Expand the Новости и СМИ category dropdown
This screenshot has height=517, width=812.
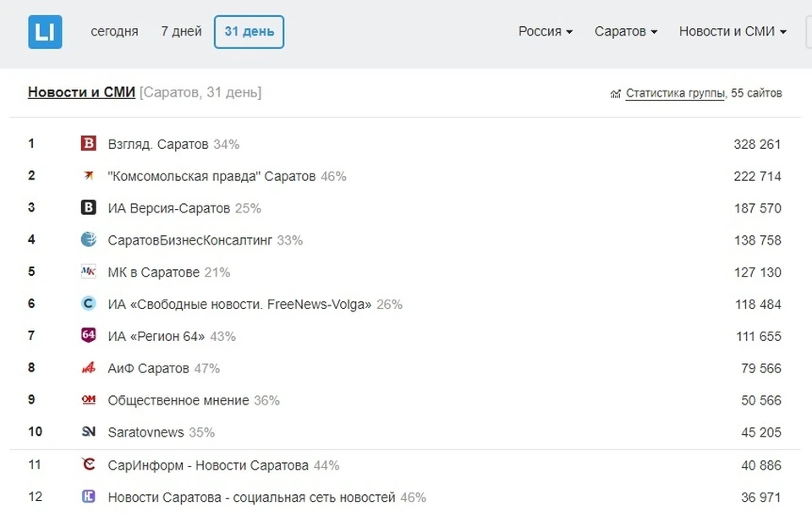coord(732,31)
